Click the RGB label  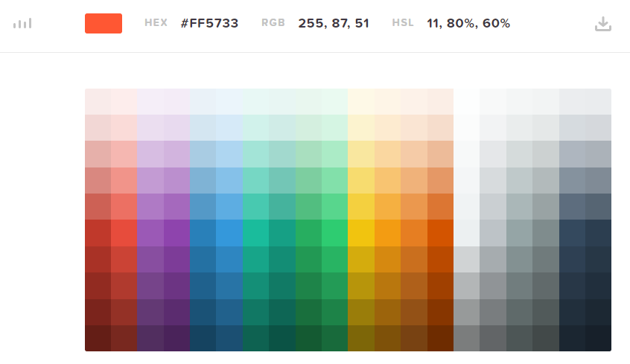pyautogui.click(x=273, y=23)
